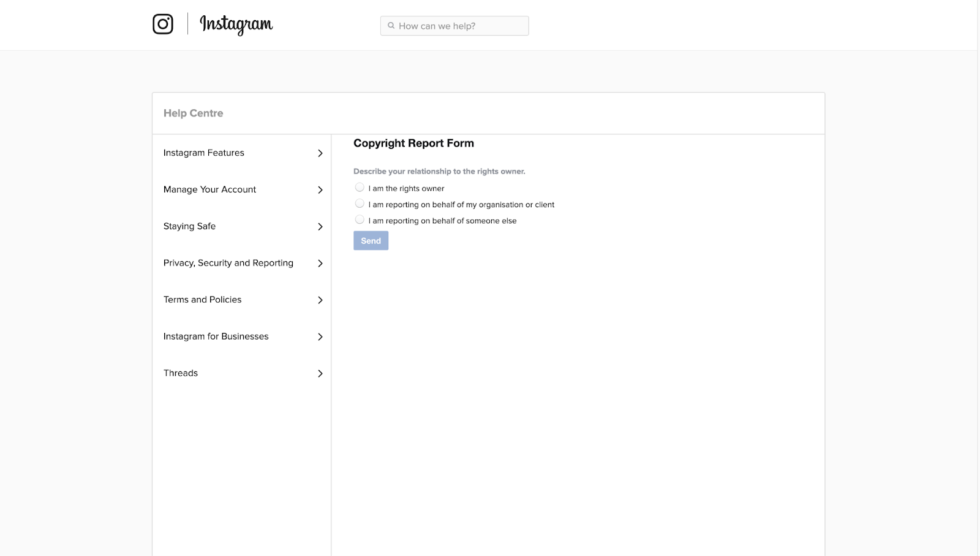Viewport: 980px width, 556px height.
Task: Expand the Manage Your Account chevron
Action: click(320, 189)
